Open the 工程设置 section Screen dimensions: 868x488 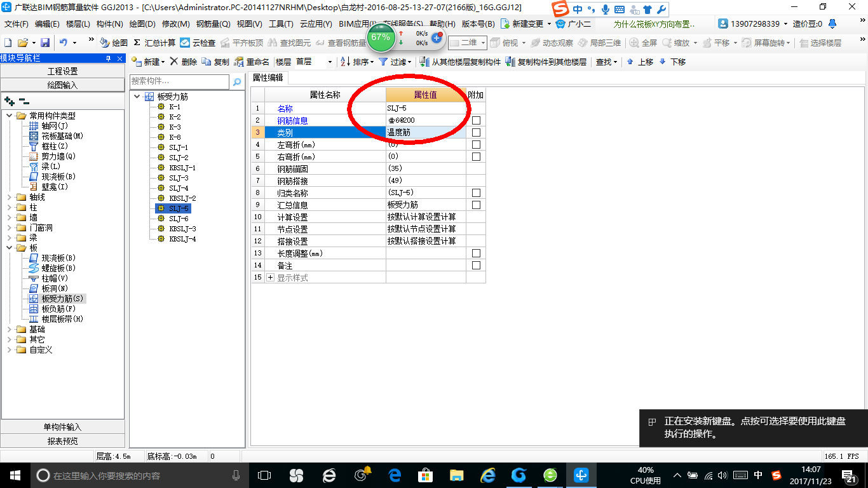click(63, 71)
